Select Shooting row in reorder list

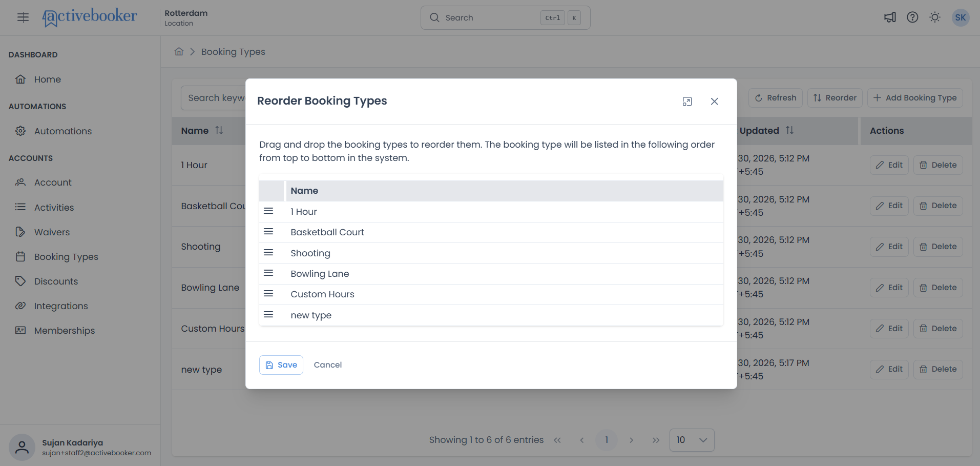click(x=491, y=253)
